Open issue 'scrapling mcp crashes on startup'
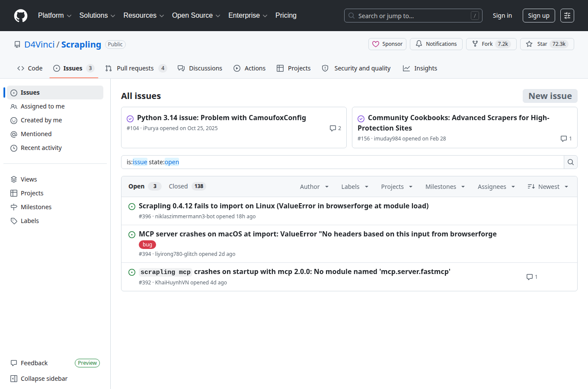This screenshot has width=588, height=389. coord(294,272)
